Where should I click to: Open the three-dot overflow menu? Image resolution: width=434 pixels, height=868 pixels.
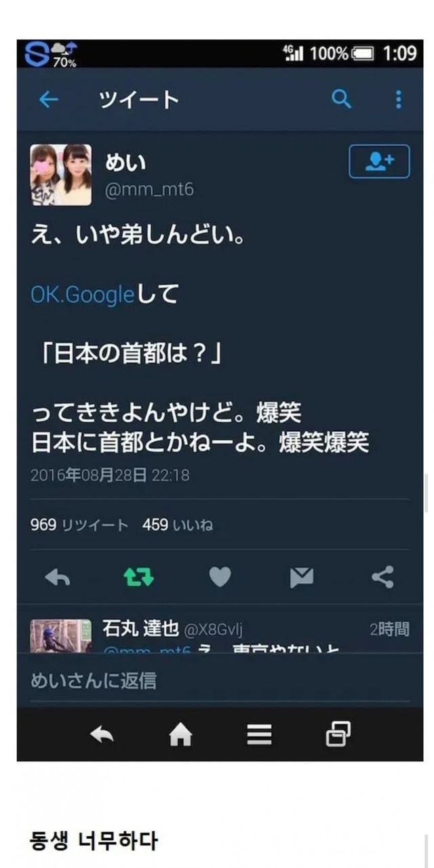399,100
